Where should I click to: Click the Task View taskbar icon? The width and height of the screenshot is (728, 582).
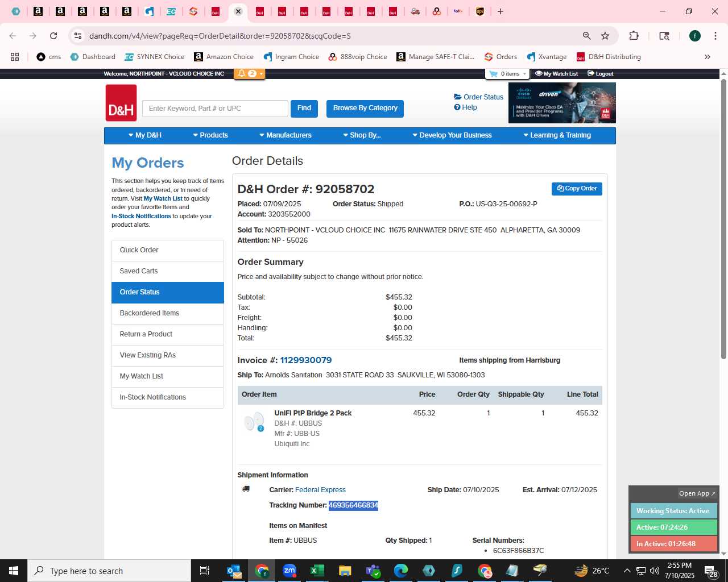(x=205, y=571)
